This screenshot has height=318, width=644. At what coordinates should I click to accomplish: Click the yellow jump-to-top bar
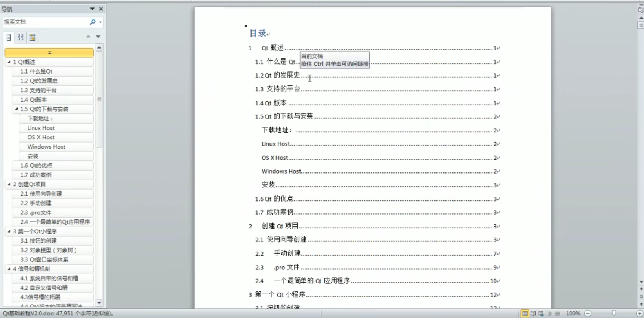pos(49,53)
